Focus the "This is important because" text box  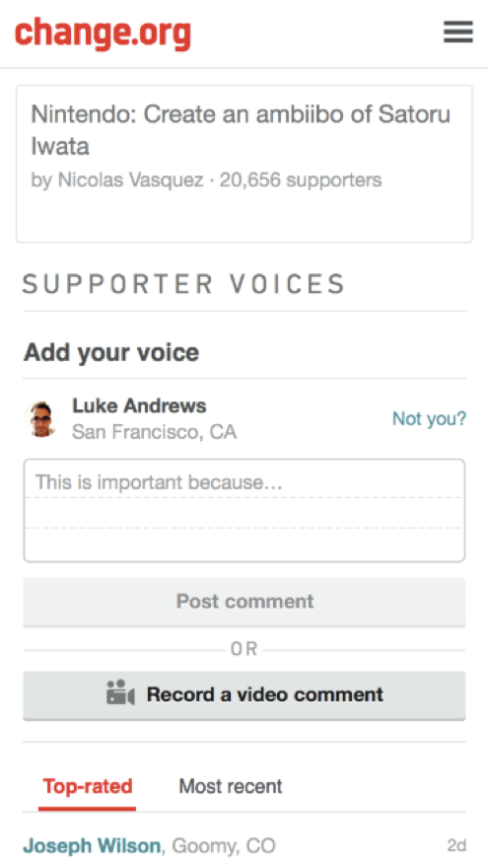coord(244,510)
